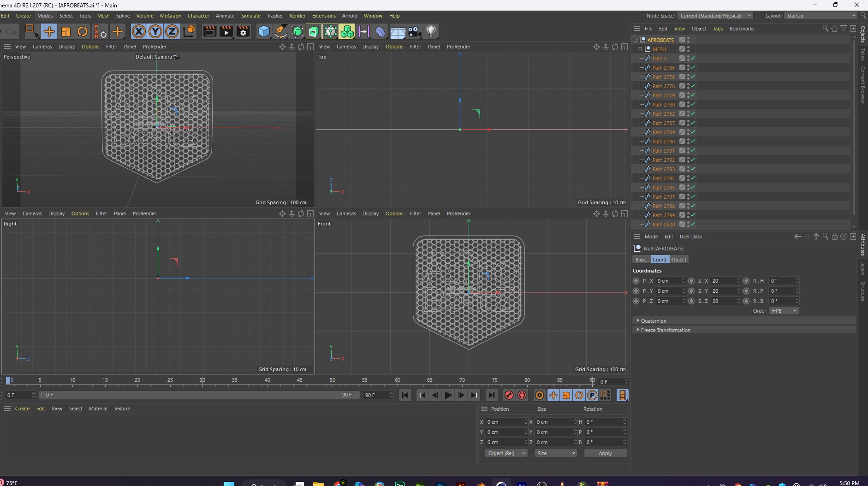Open Node Space dropdown
This screenshot has height=486, width=868.
coord(715,16)
